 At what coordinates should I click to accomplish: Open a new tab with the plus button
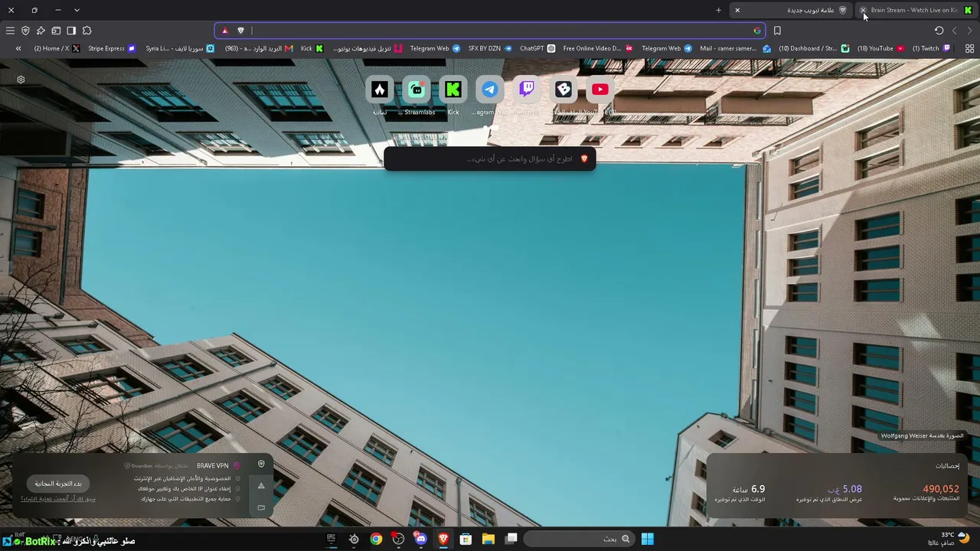[x=718, y=10]
